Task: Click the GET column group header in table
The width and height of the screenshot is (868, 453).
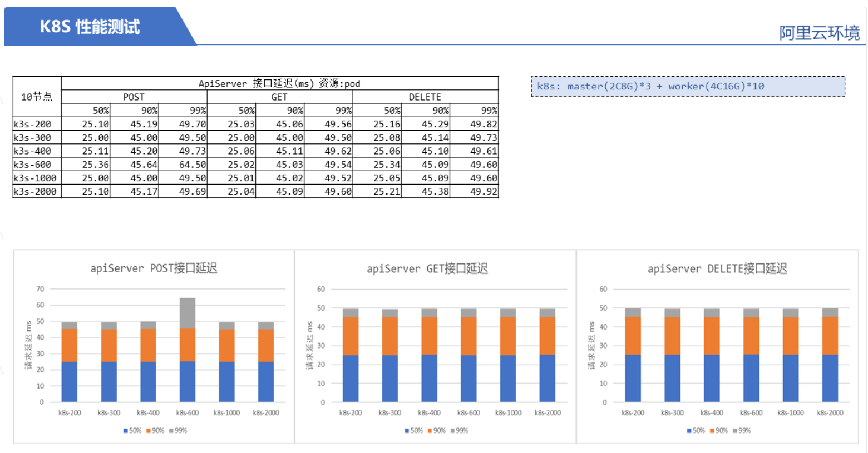Action: (x=279, y=97)
